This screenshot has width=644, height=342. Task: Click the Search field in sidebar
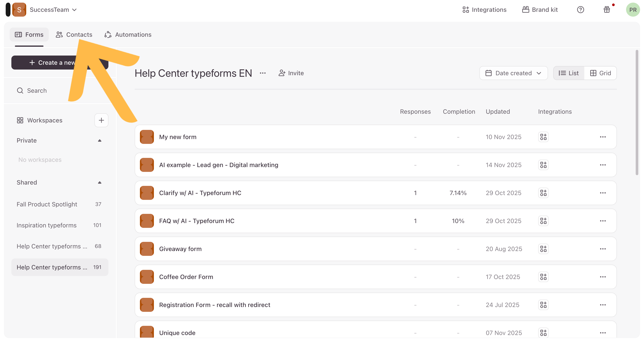(x=37, y=91)
